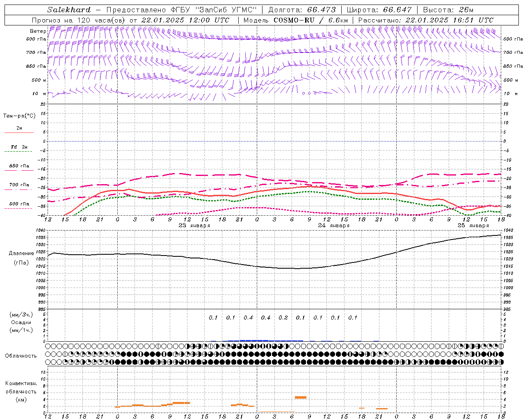Click the 'Конвективн.' convective cloud label

21,383
